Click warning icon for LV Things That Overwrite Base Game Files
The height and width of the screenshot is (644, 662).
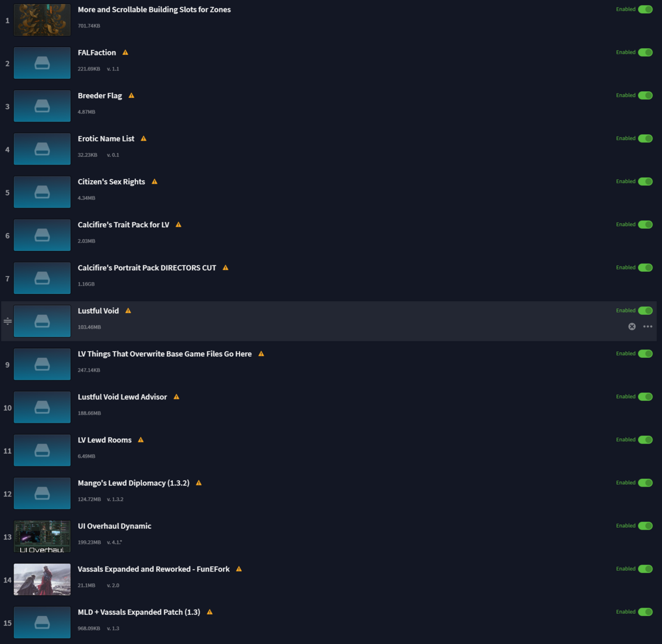262,354
